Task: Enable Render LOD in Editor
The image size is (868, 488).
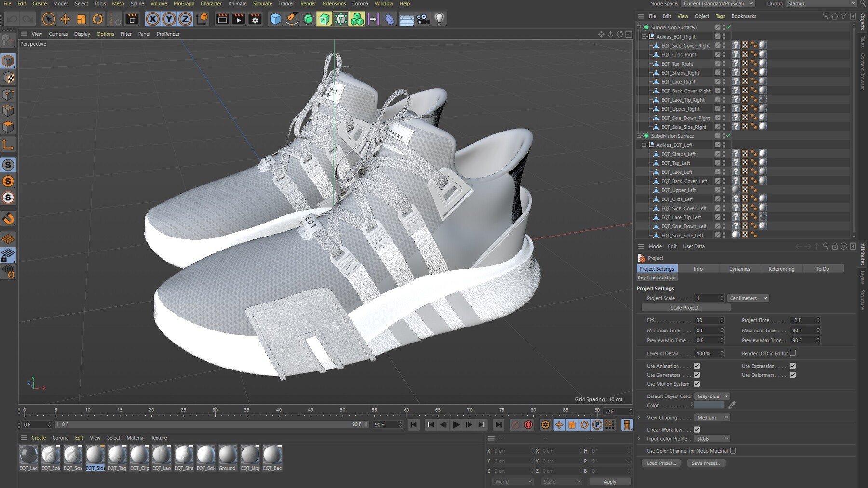Action: tap(793, 353)
